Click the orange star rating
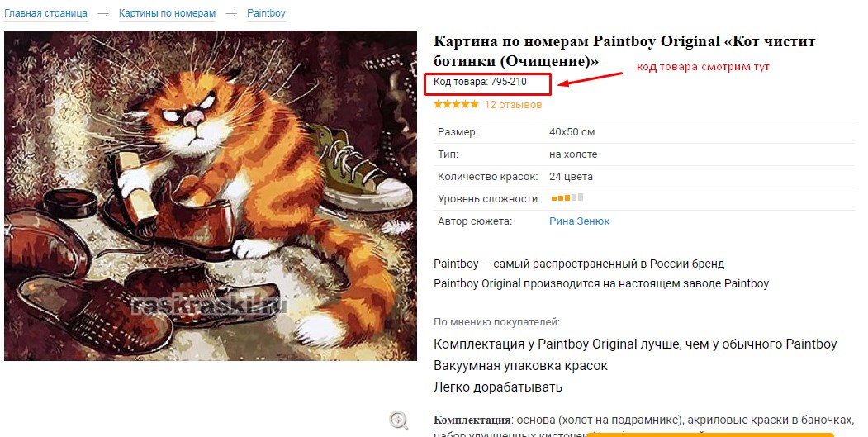Image resolution: width=868 pixels, height=437 pixels. 456,105
